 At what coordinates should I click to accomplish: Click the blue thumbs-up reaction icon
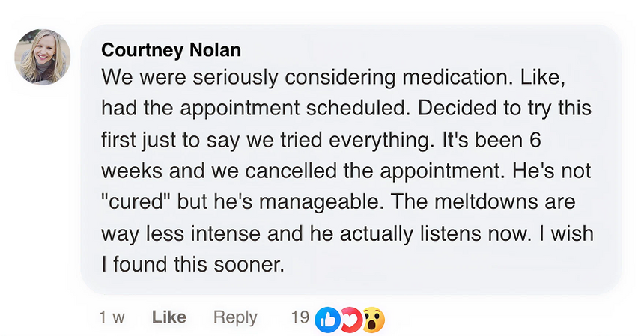click(327, 318)
